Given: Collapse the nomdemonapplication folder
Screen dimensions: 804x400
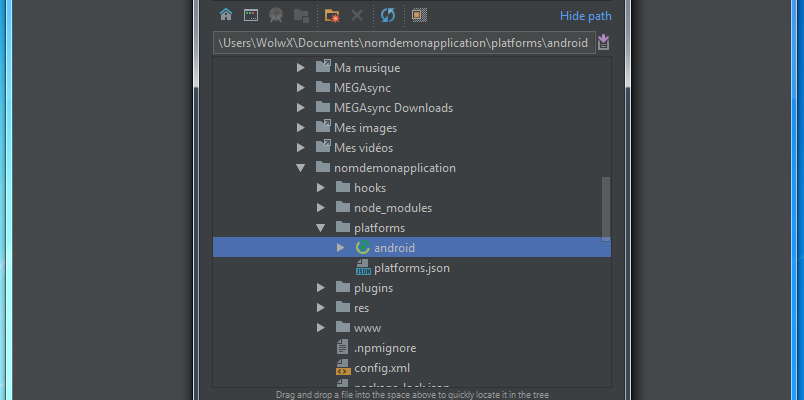Looking at the screenshot, I should 301,168.
